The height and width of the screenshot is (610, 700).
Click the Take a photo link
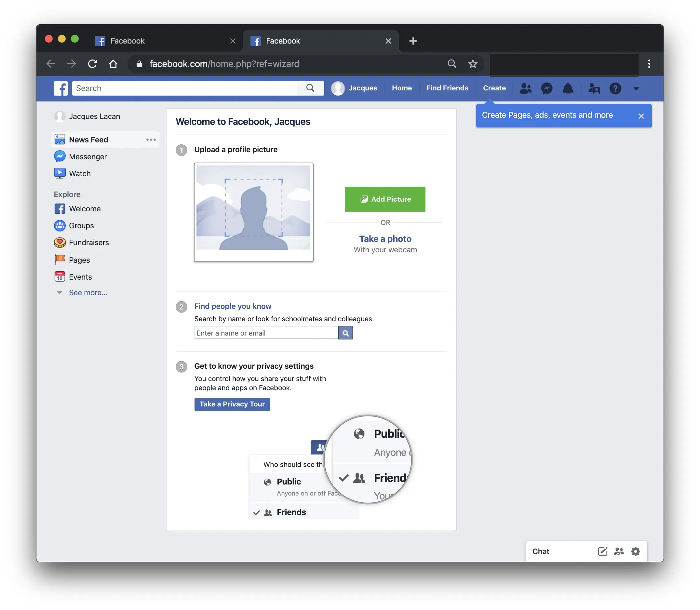[x=385, y=239]
